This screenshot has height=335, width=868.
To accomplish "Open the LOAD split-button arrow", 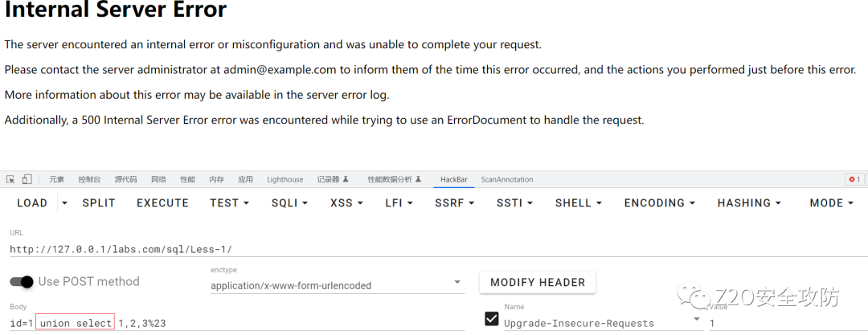I will coord(64,203).
